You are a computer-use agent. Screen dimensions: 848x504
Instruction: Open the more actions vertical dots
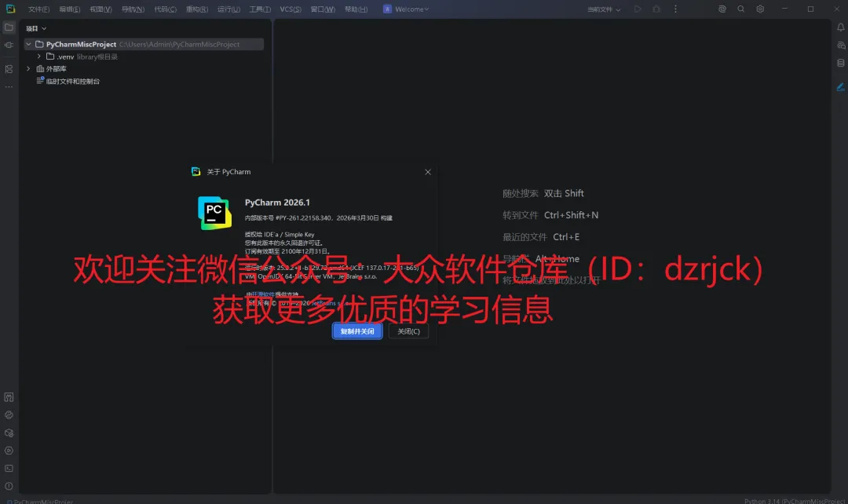point(675,9)
